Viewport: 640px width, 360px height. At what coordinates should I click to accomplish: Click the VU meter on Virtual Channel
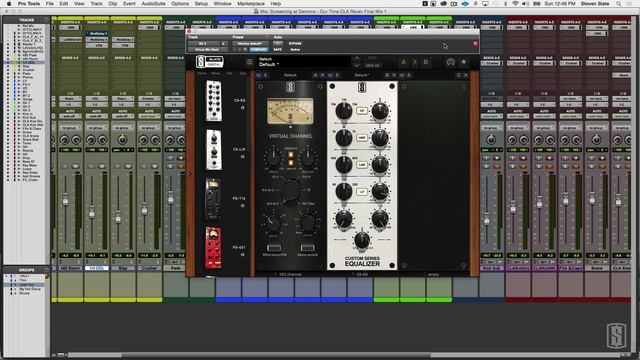pos(290,111)
